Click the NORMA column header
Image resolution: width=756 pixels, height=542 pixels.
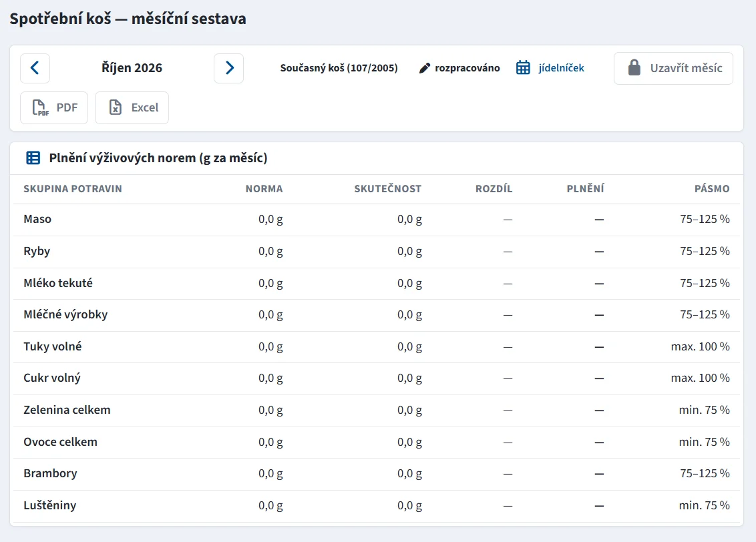pyautogui.click(x=264, y=189)
